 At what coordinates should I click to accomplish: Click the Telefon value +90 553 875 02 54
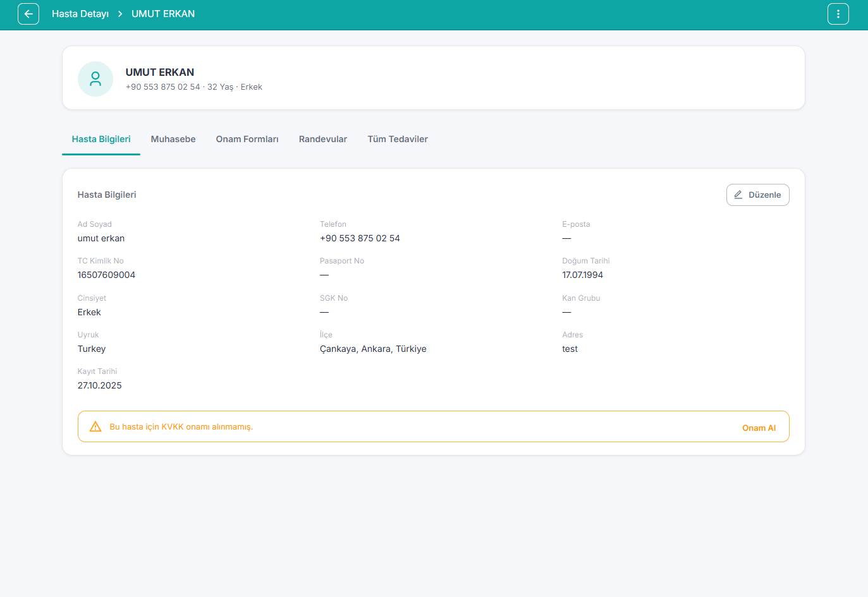click(x=360, y=238)
